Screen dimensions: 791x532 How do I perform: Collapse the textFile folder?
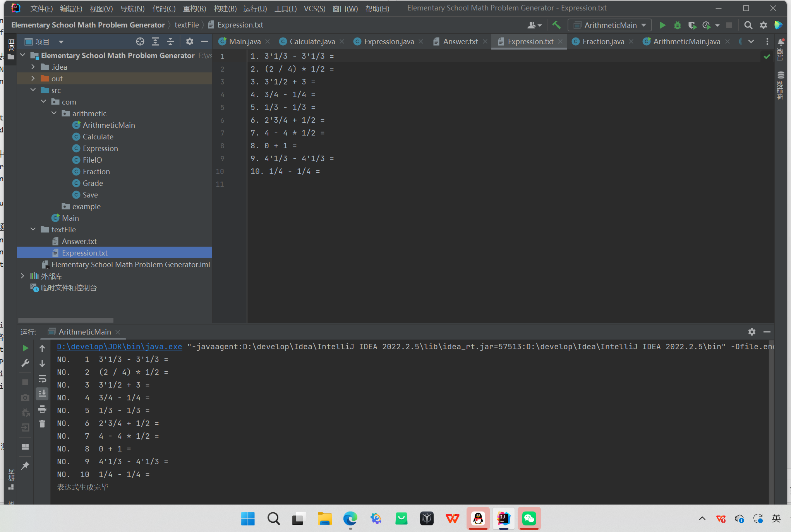click(x=33, y=230)
